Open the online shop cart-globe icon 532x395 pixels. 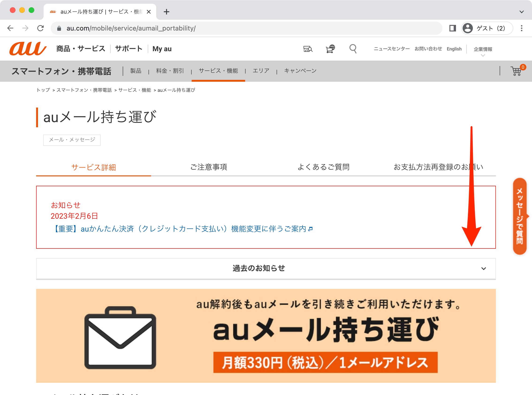click(331, 49)
